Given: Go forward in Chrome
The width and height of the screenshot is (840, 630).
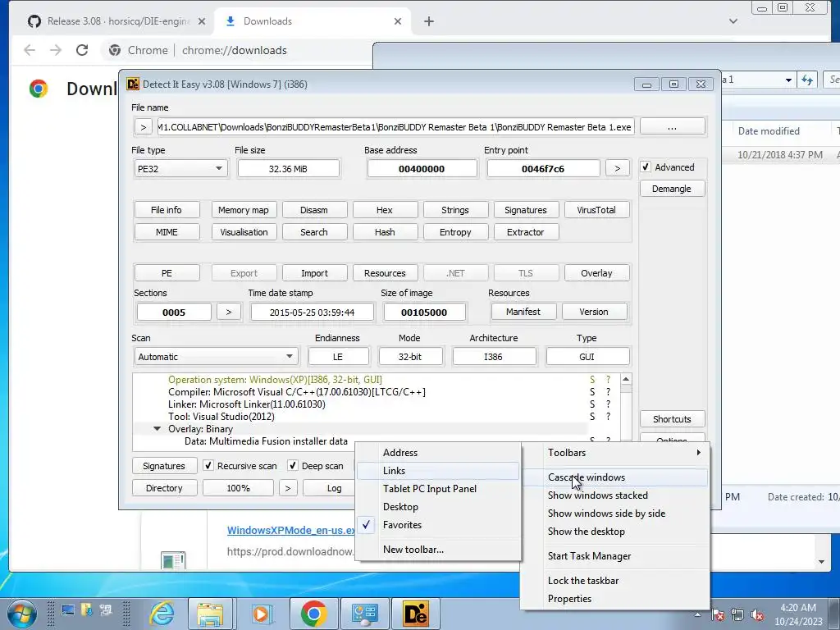Looking at the screenshot, I should pos(56,50).
